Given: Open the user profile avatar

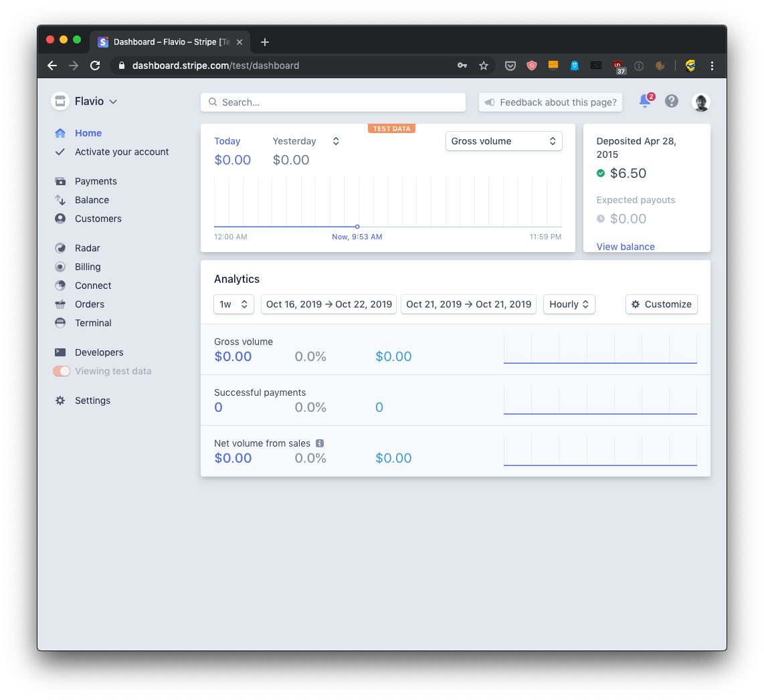Looking at the screenshot, I should click(700, 102).
